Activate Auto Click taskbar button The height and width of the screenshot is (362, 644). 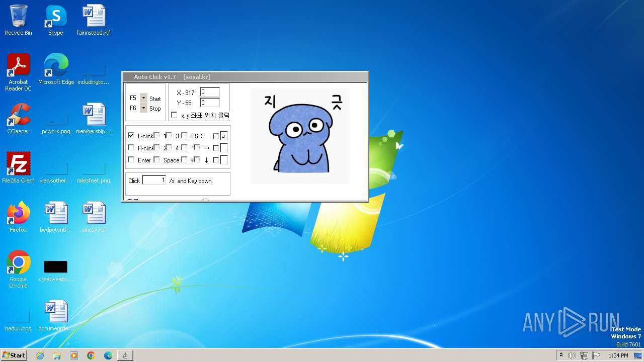[x=125, y=355]
